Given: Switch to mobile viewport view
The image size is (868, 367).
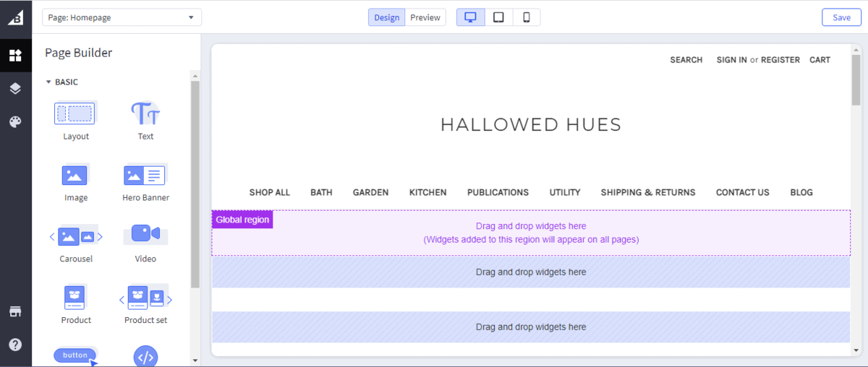Looking at the screenshot, I should [527, 17].
